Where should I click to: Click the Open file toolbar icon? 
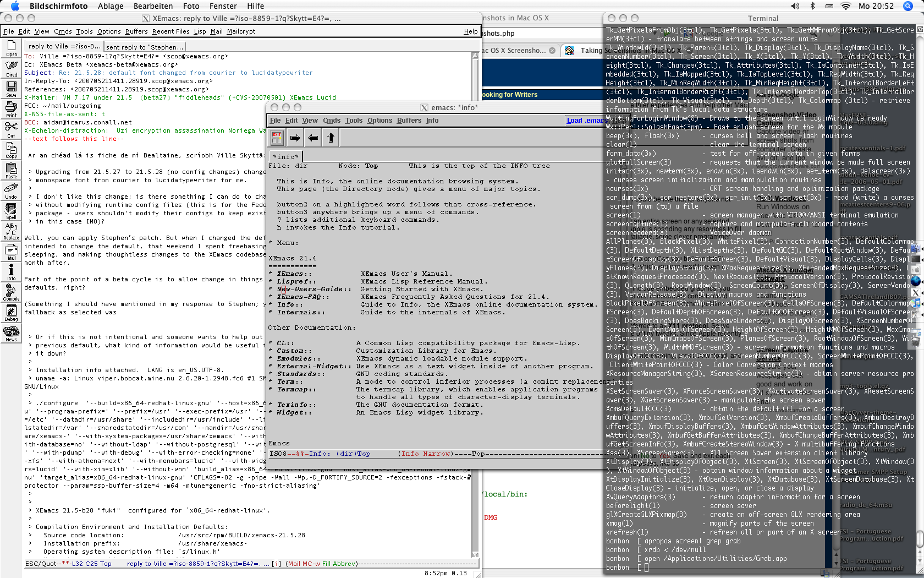click(x=11, y=48)
